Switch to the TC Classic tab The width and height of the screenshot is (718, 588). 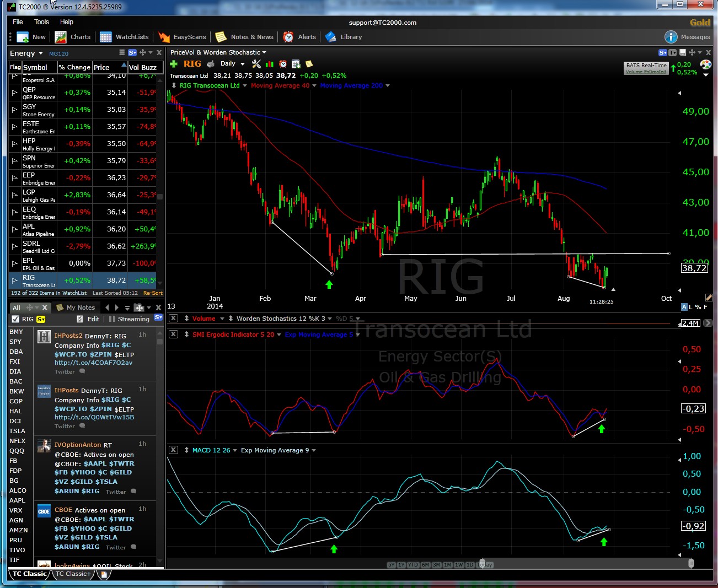tap(30, 574)
